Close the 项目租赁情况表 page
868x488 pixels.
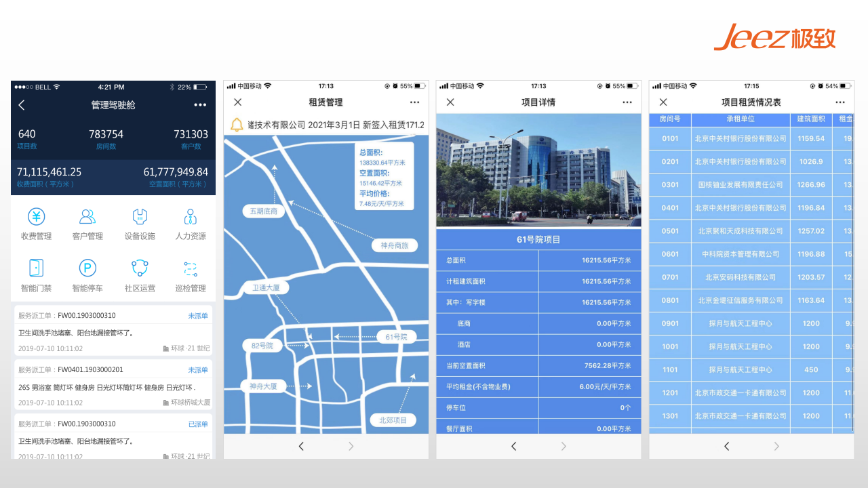click(663, 102)
